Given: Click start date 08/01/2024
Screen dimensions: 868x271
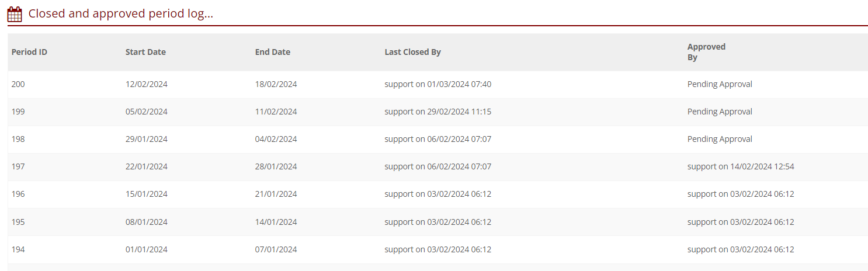Looking at the screenshot, I should pyautogui.click(x=146, y=222).
